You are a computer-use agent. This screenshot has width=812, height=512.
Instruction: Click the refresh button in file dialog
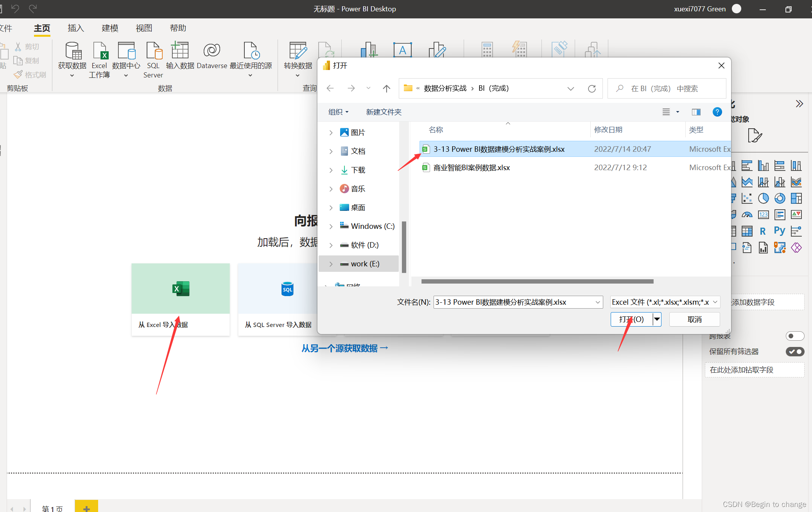[x=592, y=89]
